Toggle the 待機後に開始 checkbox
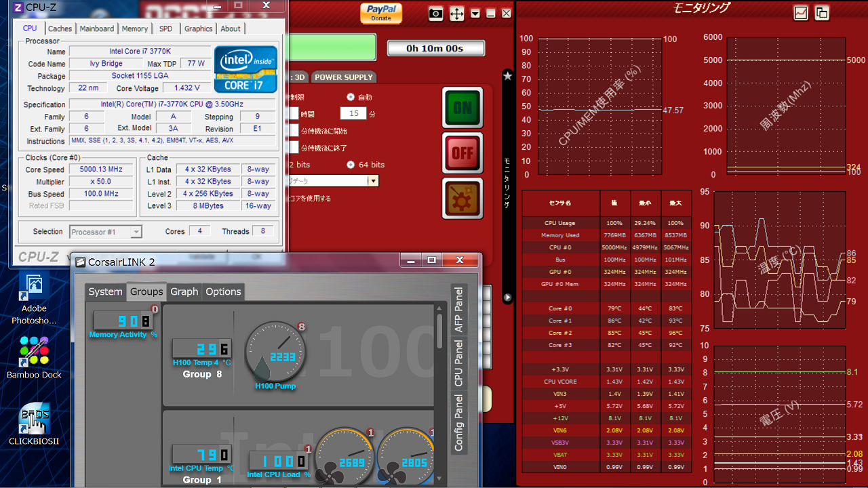This screenshot has height=488, width=868. (x=293, y=131)
